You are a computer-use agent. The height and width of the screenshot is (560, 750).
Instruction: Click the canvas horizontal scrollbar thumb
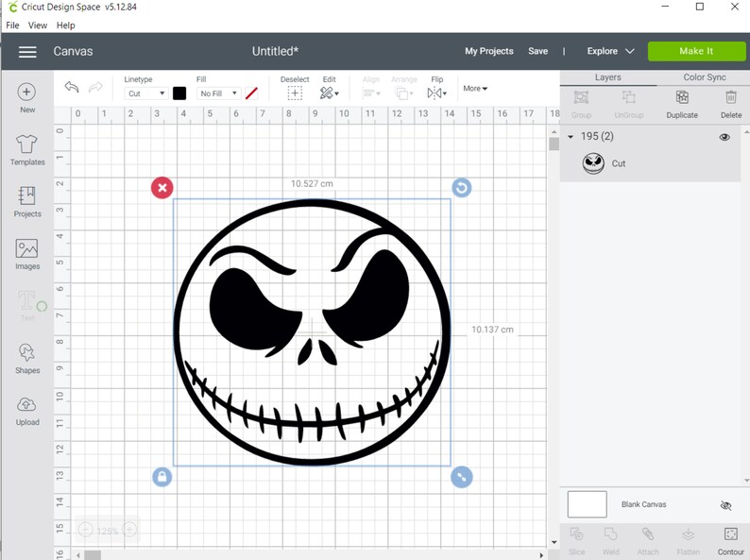pos(93,555)
